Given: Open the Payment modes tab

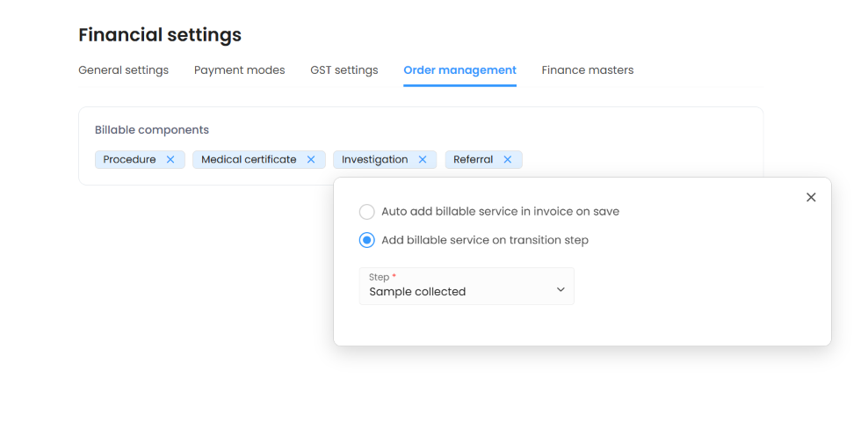Looking at the screenshot, I should point(239,70).
